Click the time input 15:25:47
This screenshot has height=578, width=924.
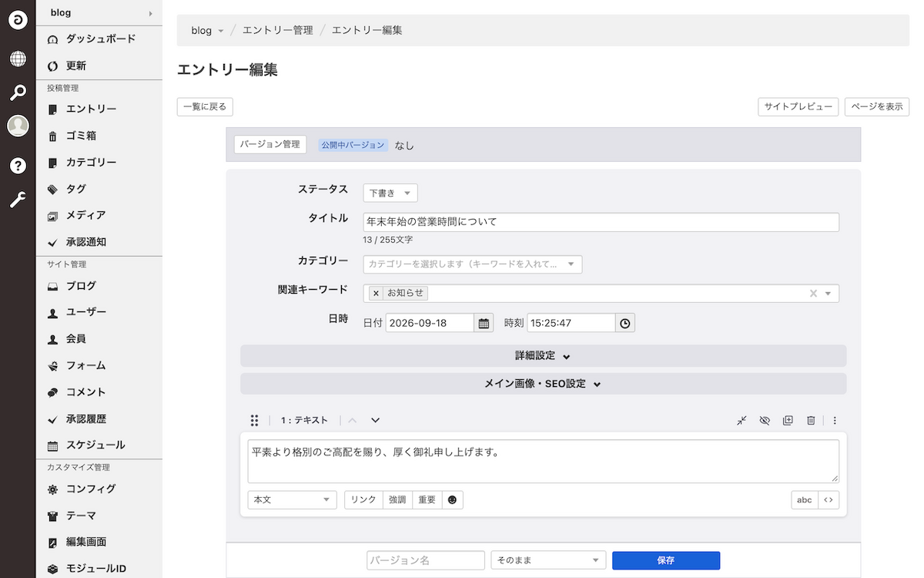click(x=571, y=323)
